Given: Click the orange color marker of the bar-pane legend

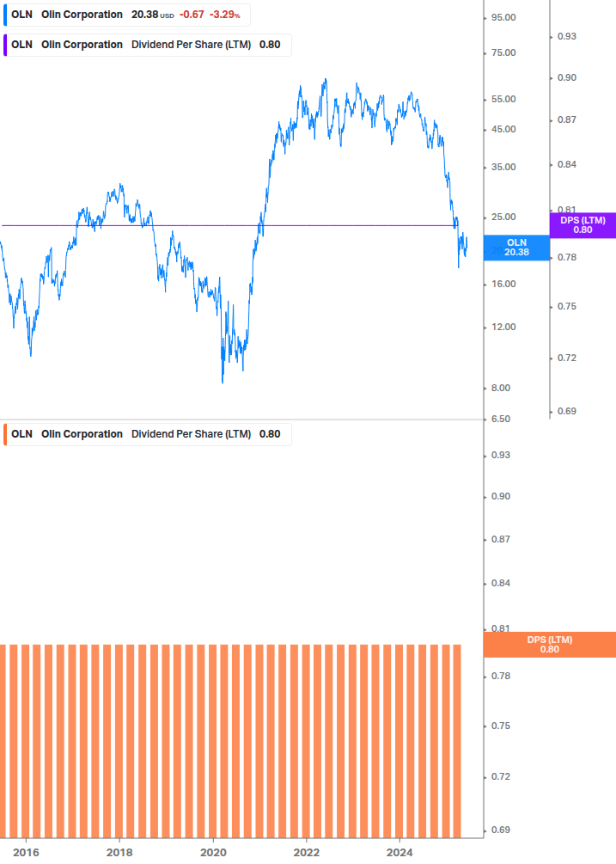Looking at the screenshot, I should [5, 434].
